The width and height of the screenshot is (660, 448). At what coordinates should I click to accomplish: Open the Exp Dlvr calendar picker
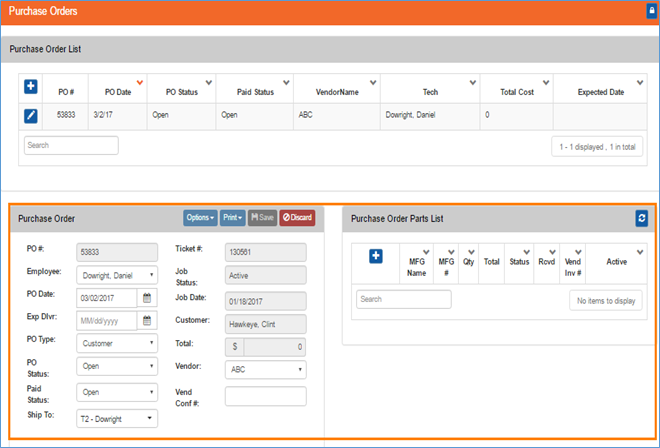(x=147, y=321)
